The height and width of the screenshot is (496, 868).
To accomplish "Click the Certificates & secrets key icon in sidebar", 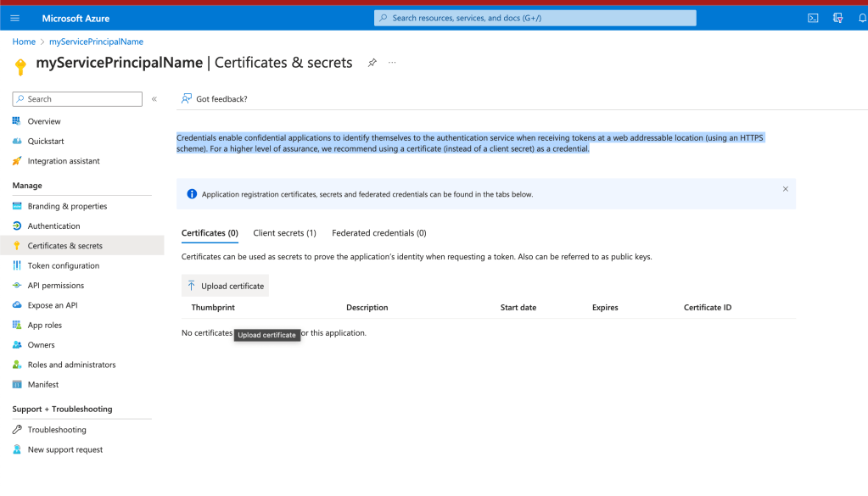I will [17, 246].
